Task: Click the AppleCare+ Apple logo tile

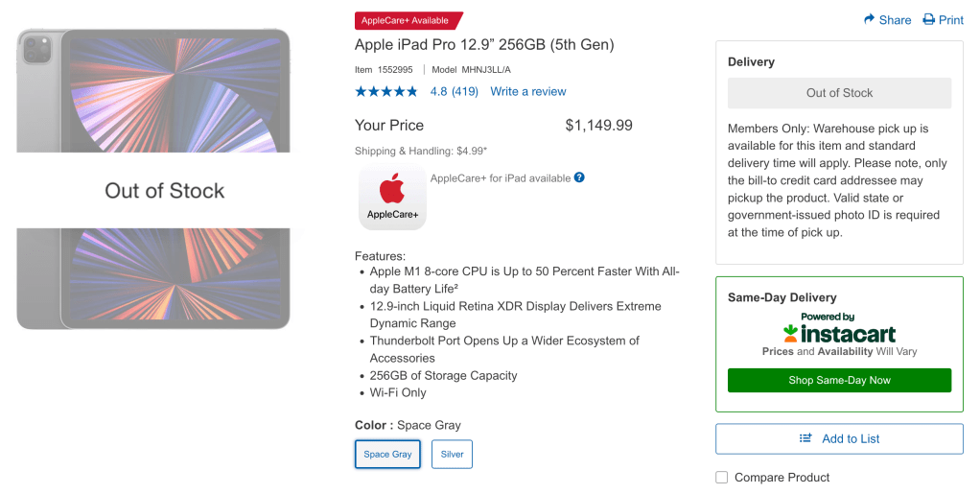Action: (392, 198)
